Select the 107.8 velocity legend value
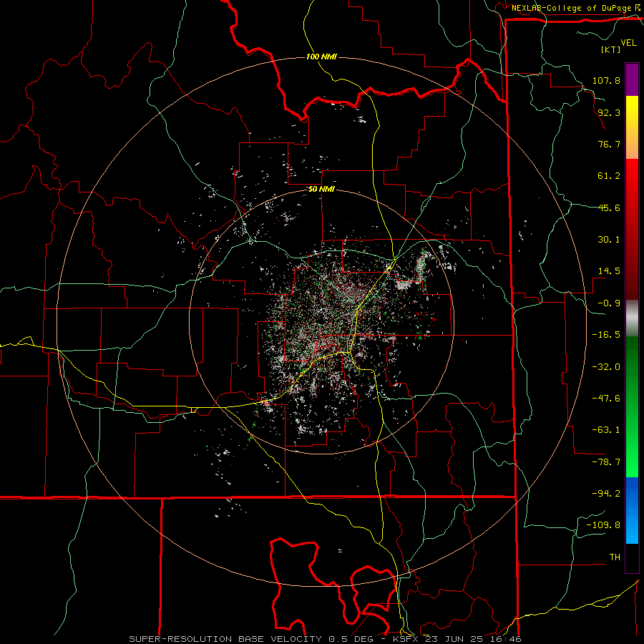 point(606,80)
